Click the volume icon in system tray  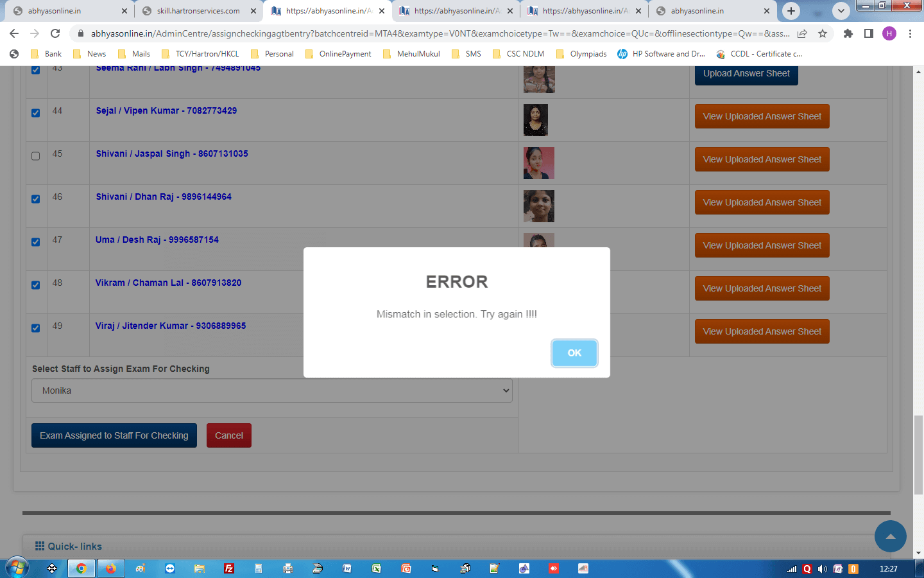pyautogui.click(x=822, y=568)
